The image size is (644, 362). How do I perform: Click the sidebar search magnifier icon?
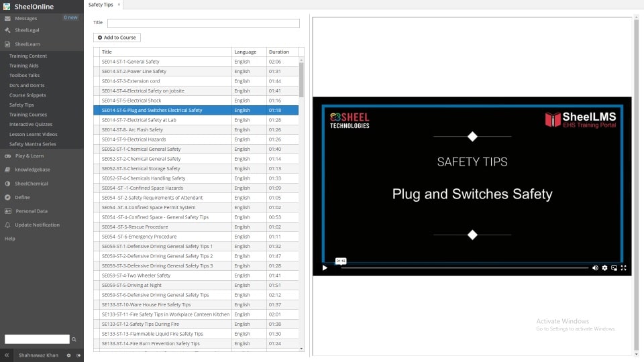coord(74,339)
